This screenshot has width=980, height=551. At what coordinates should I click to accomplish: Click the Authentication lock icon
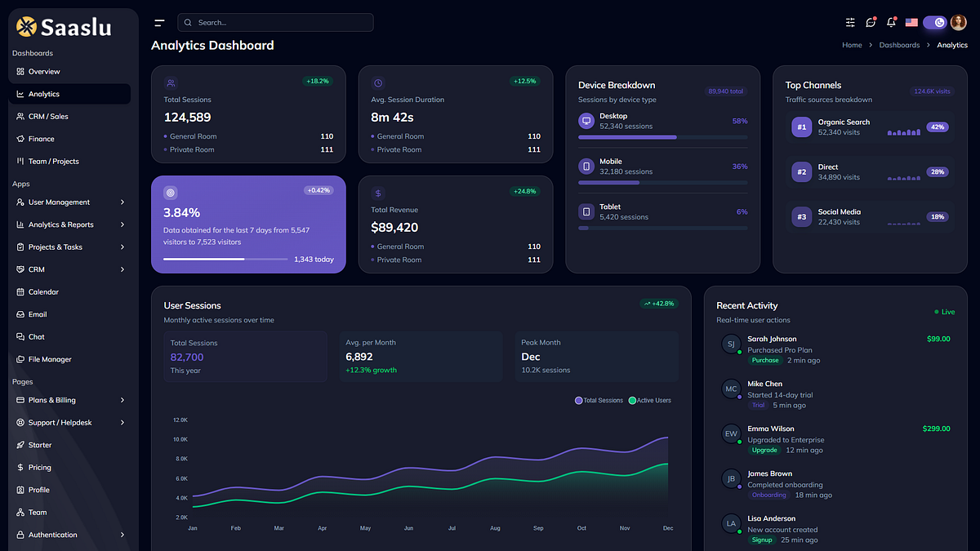(20, 535)
